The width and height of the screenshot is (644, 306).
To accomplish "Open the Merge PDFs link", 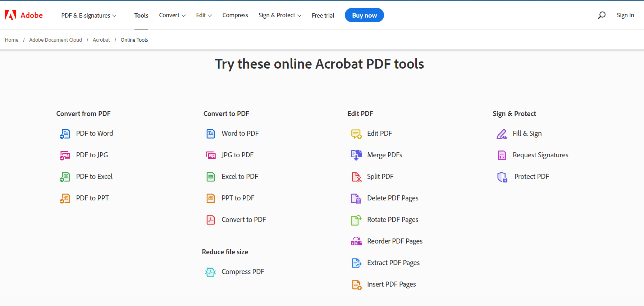I will [x=385, y=155].
